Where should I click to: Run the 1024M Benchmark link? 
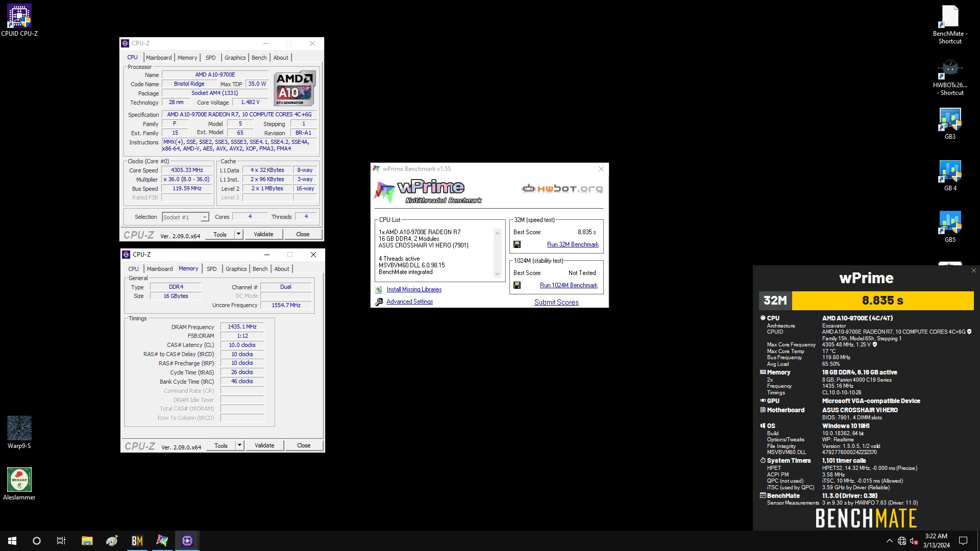[569, 285]
